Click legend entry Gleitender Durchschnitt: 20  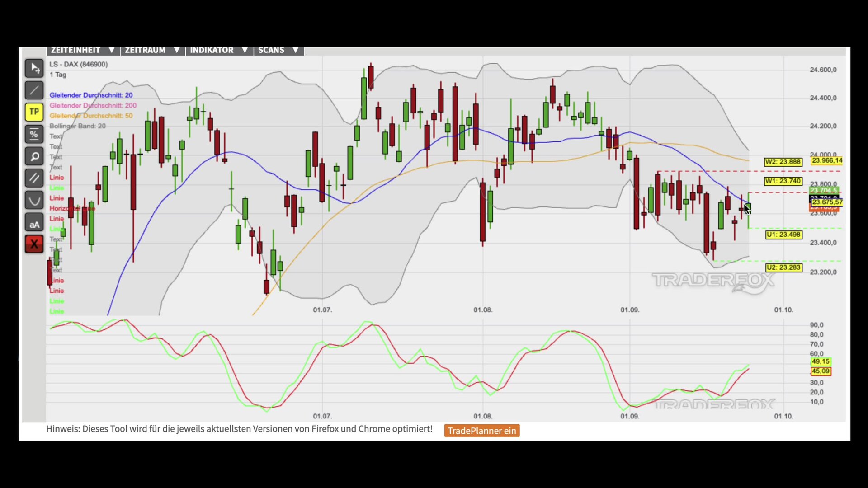pyautogui.click(x=91, y=95)
